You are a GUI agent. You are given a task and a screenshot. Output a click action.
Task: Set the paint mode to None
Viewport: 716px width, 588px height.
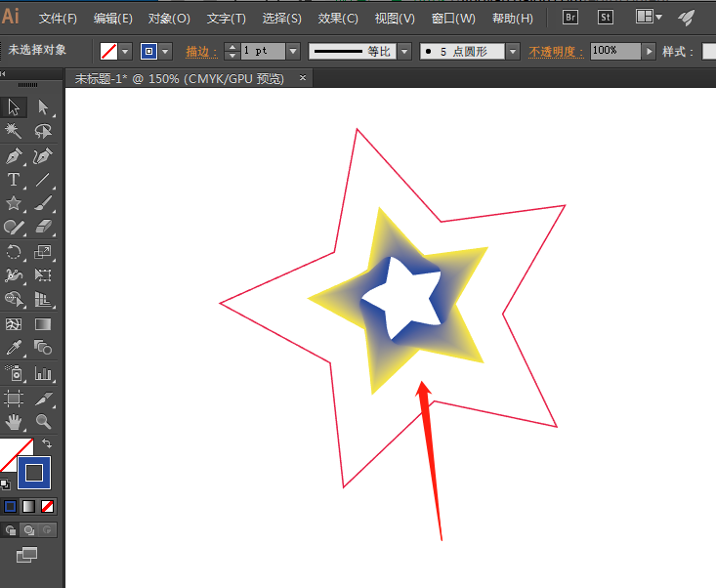[x=47, y=506]
